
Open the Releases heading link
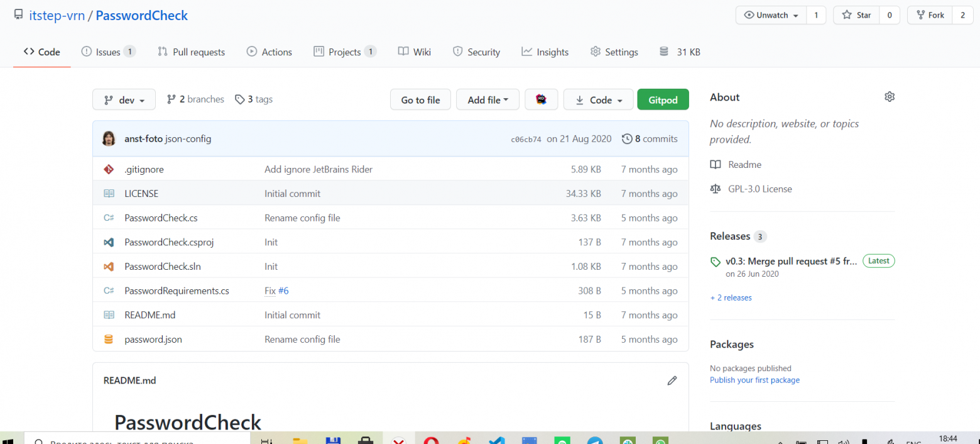(730, 236)
